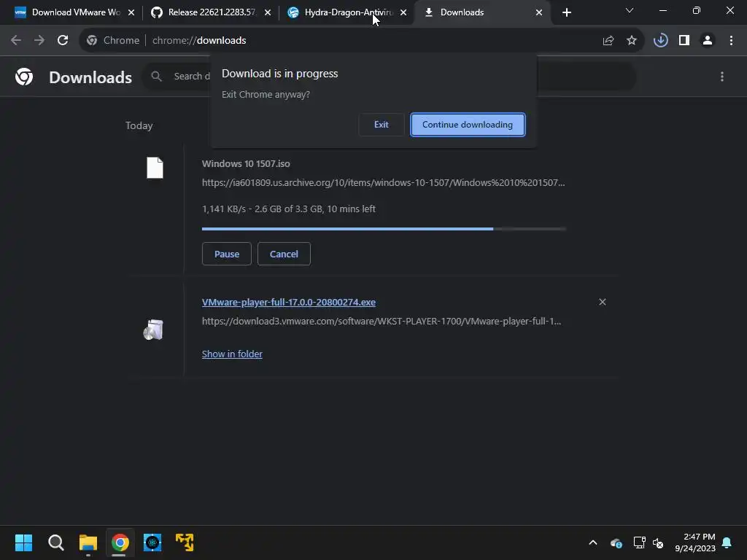The width and height of the screenshot is (747, 560).
Task: Open the blue atom app on taskbar
Action: (x=152, y=542)
